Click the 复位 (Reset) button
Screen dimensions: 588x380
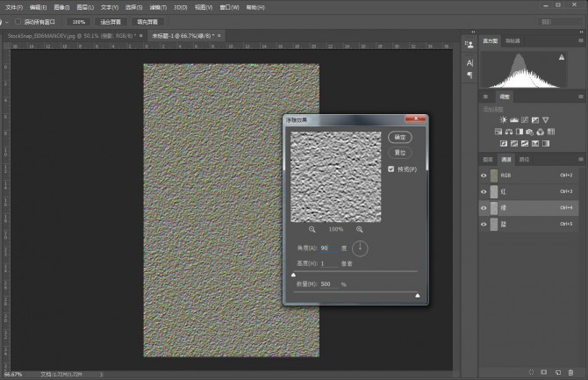(x=399, y=152)
